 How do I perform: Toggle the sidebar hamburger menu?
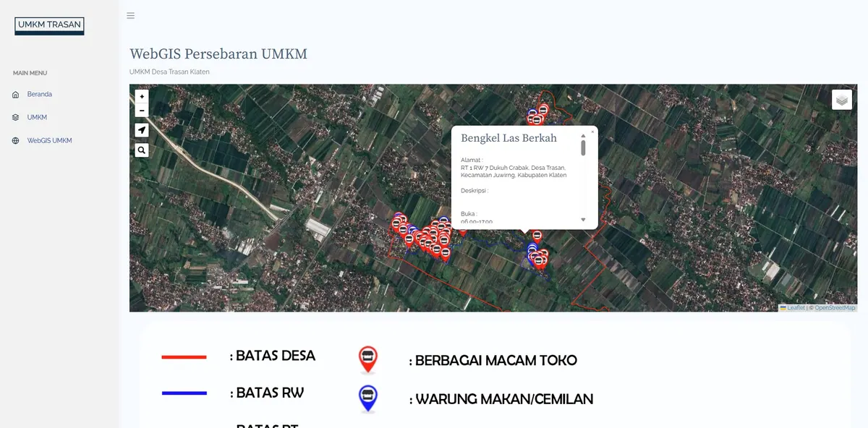coord(130,15)
